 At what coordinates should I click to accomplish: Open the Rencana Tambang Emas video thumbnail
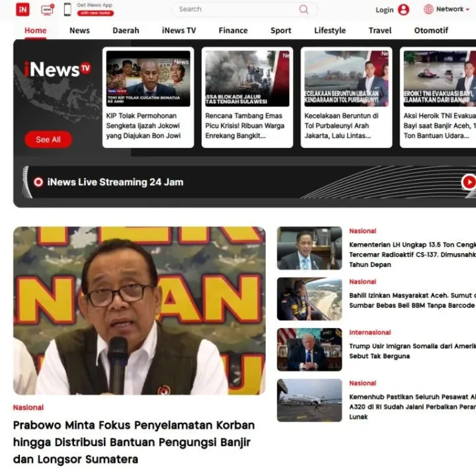point(247,79)
